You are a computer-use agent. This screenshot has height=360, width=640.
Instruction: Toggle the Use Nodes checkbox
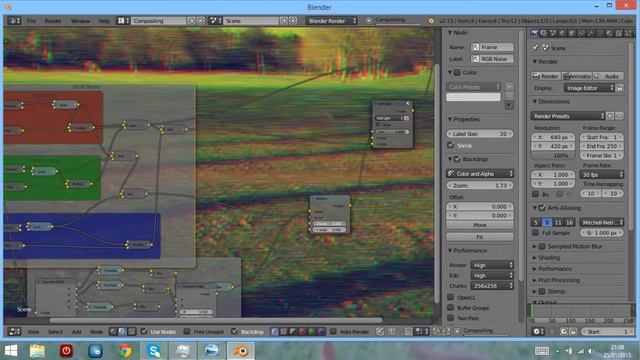point(144,331)
